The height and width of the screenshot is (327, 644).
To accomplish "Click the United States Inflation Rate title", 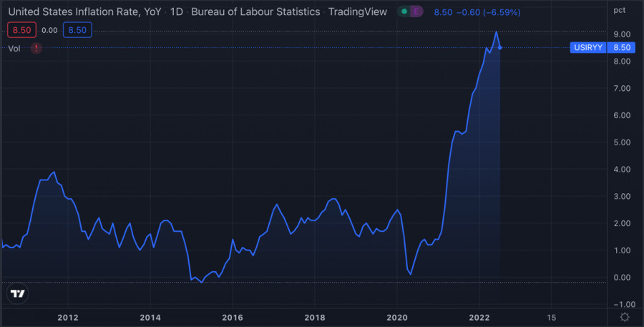I will click(84, 12).
